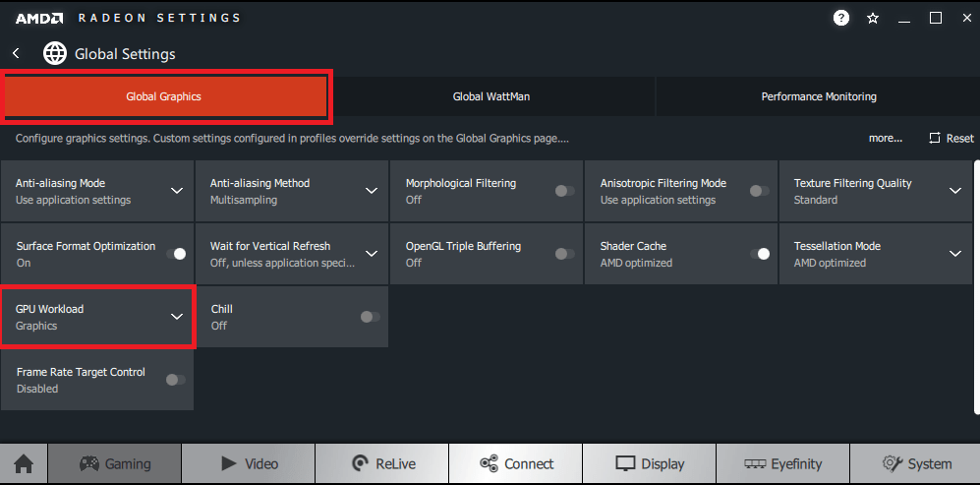Open the Display section
Image resolution: width=980 pixels, height=485 pixels.
[650, 463]
